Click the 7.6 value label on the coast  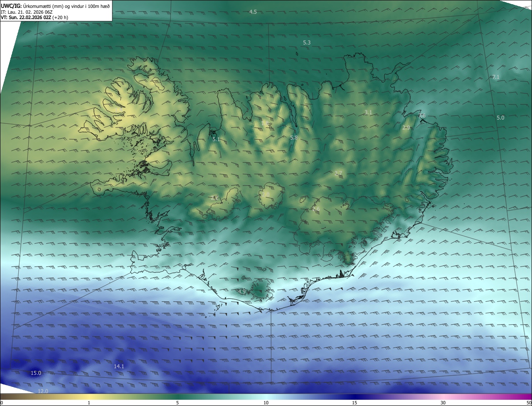pyautogui.click(x=422, y=116)
